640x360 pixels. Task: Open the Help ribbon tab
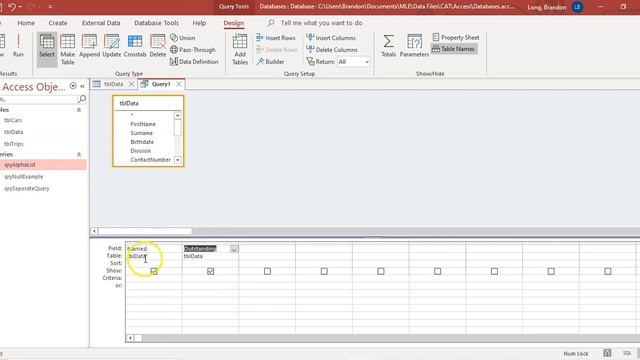tap(199, 23)
